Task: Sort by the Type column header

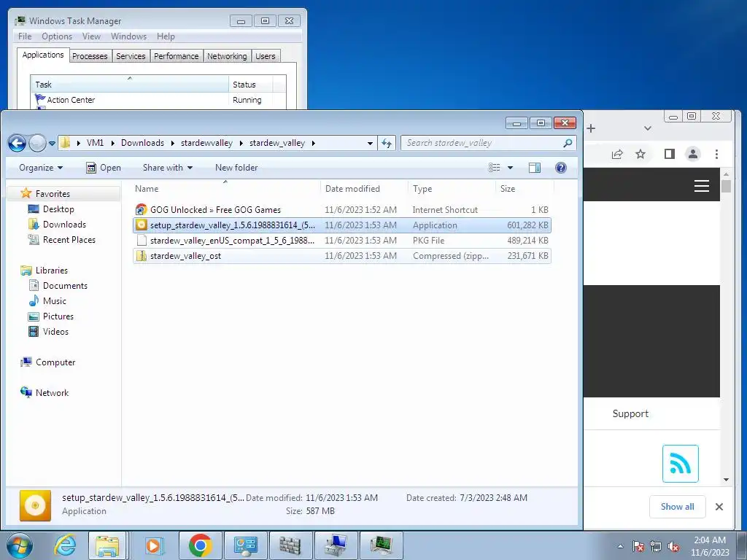Action: pos(452,189)
